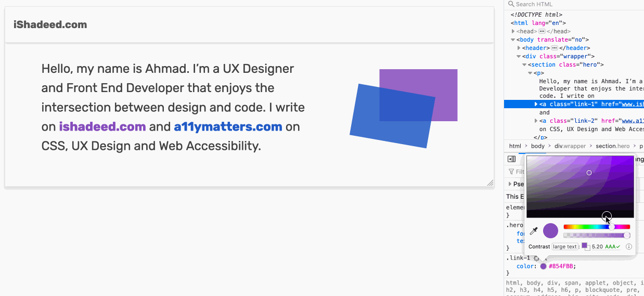This screenshot has height=296, width=644.
Task: Click the contrast info icon
Action: [x=628, y=247]
